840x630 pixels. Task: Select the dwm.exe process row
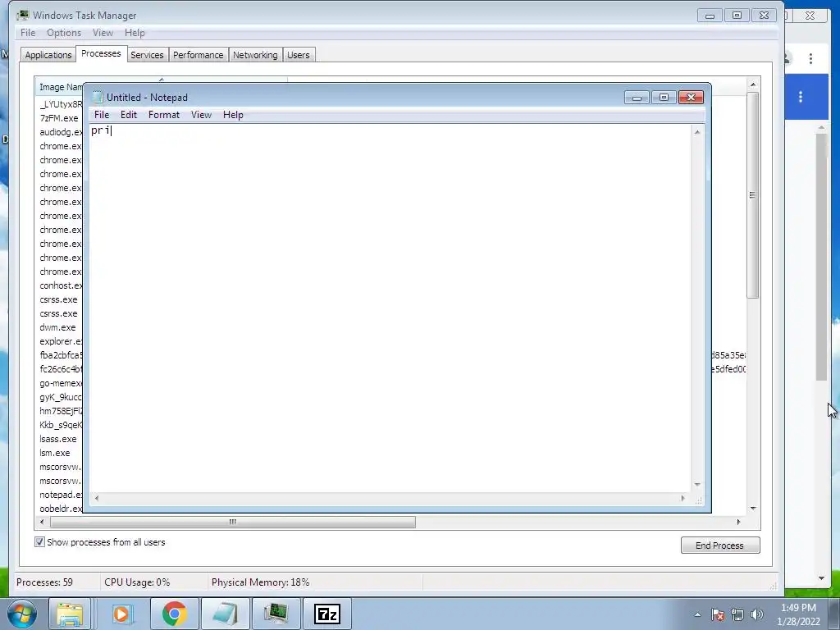[59, 327]
